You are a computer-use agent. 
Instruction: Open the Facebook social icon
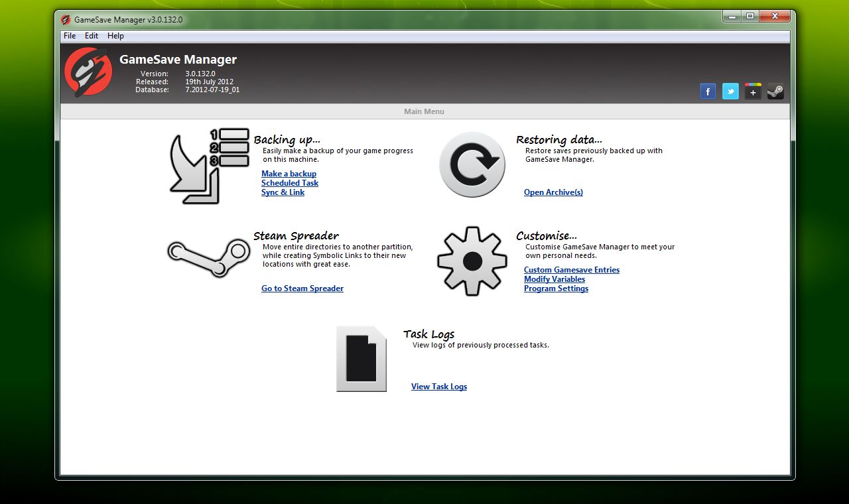[708, 92]
